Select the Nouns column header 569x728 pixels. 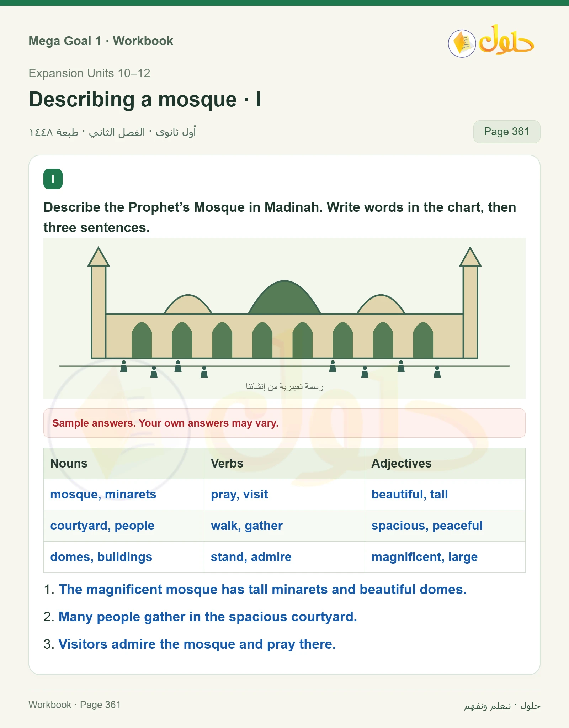pyautogui.click(x=124, y=463)
